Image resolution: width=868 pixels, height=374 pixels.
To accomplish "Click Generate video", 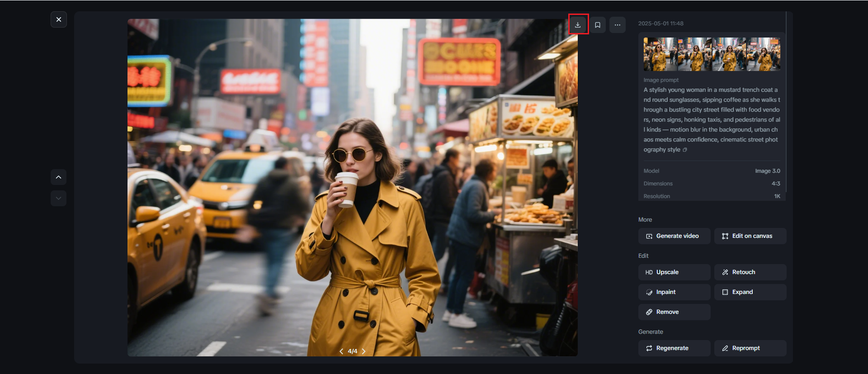I will pyautogui.click(x=675, y=236).
